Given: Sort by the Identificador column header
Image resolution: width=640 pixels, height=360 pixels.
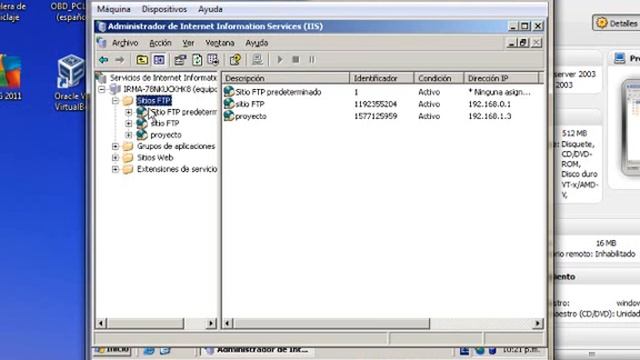Looking at the screenshot, I should (382, 78).
